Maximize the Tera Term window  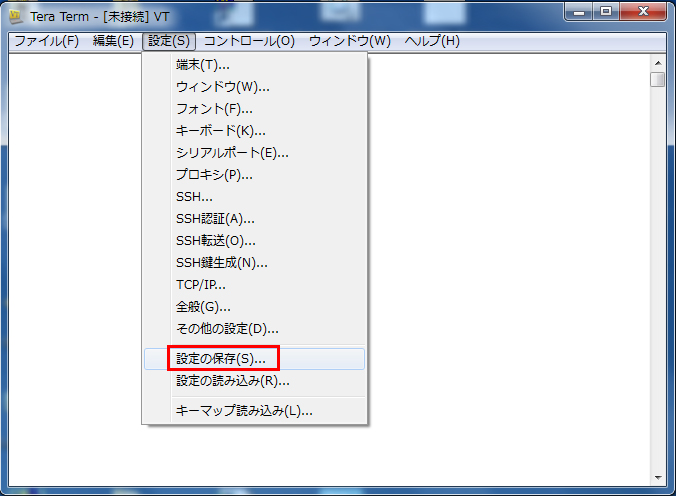pyautogui.click(x=606, y=12)
